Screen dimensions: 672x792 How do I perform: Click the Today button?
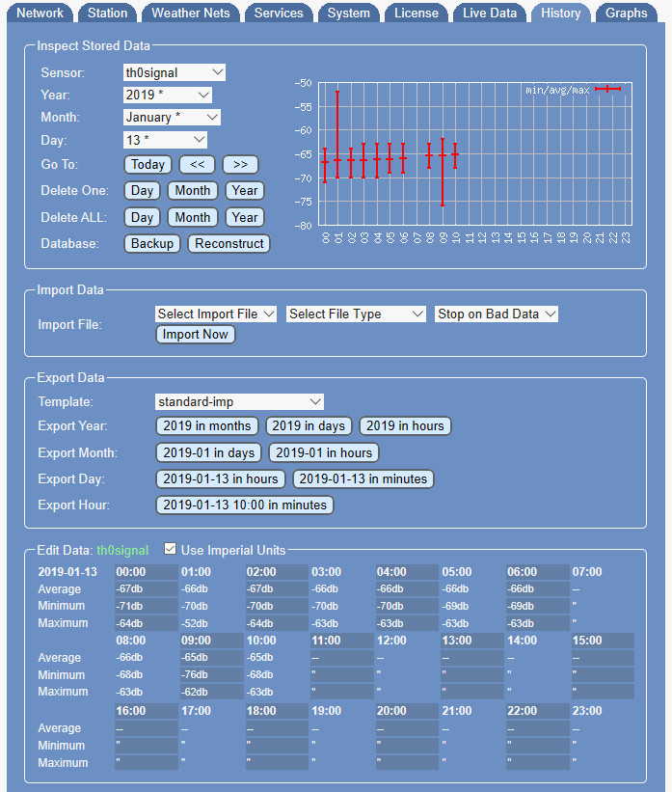(x=148, y=165)
